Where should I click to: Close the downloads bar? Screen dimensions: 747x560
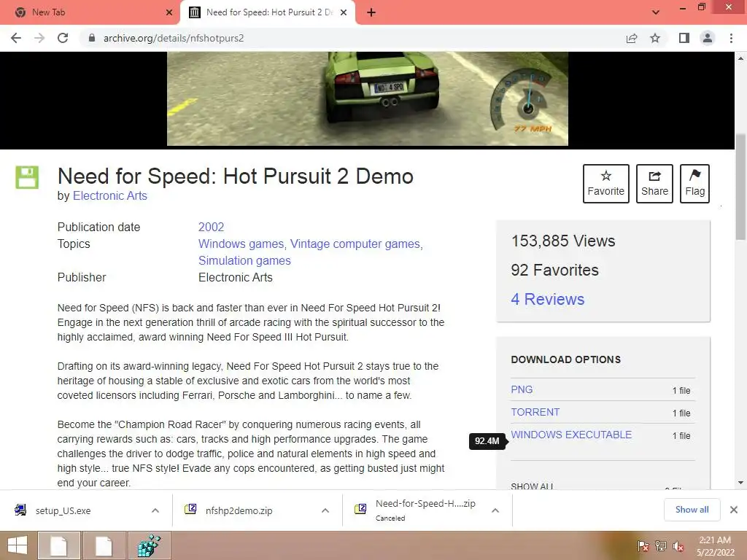tap(734, 510)
